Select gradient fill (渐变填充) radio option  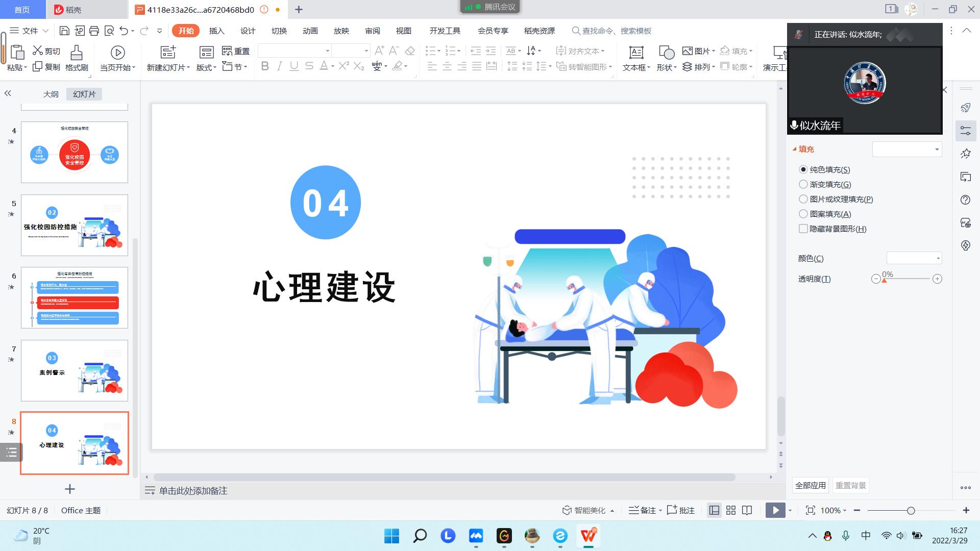pyautogui.click(x=803, y=185)
